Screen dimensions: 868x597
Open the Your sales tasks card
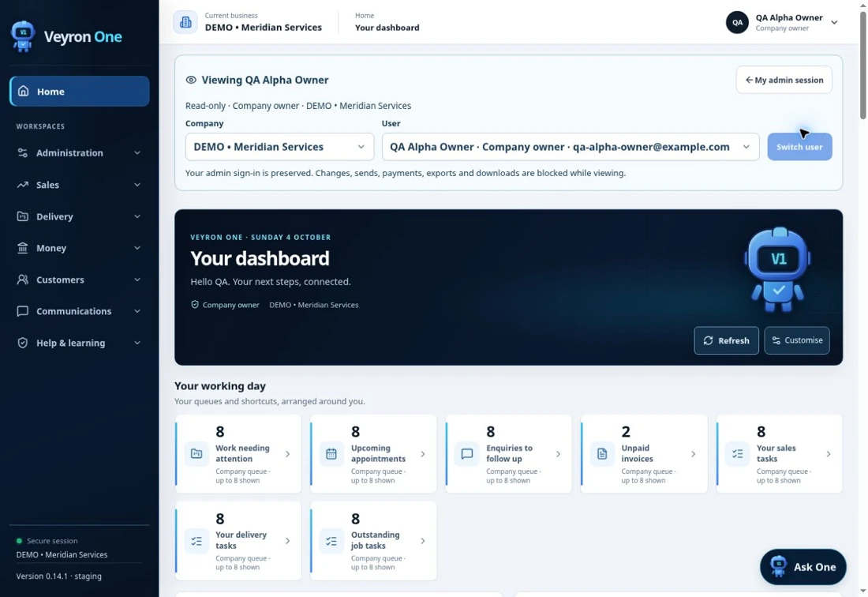point(779,454)
